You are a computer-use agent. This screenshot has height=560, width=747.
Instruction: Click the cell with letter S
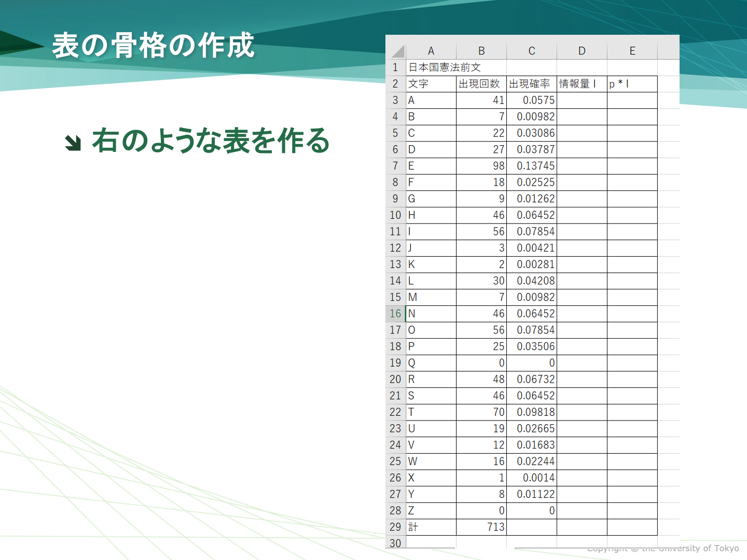pos(431,396)
